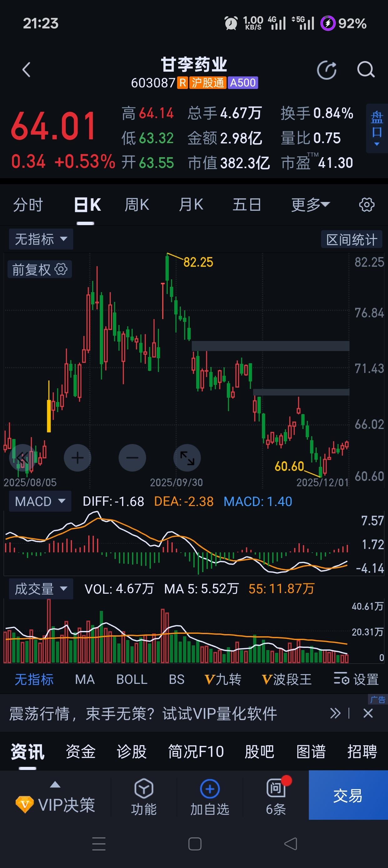
Task: Open VIP量化软件 ad text link
Action: tap(143, 713)
